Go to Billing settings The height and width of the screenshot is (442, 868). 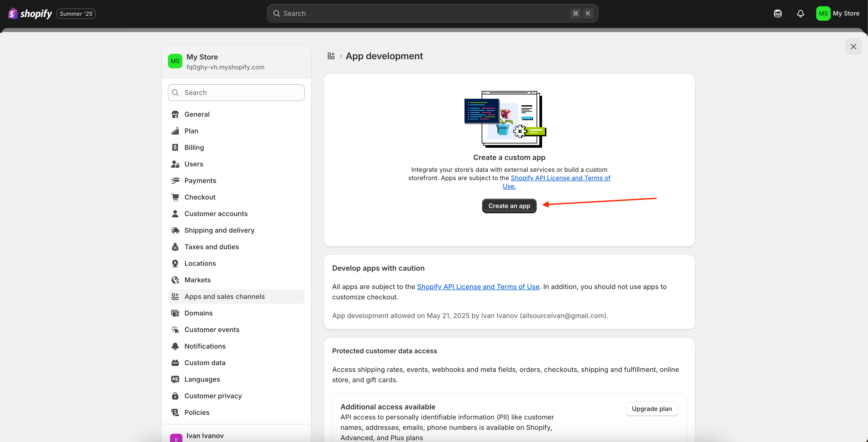point(194,148)
